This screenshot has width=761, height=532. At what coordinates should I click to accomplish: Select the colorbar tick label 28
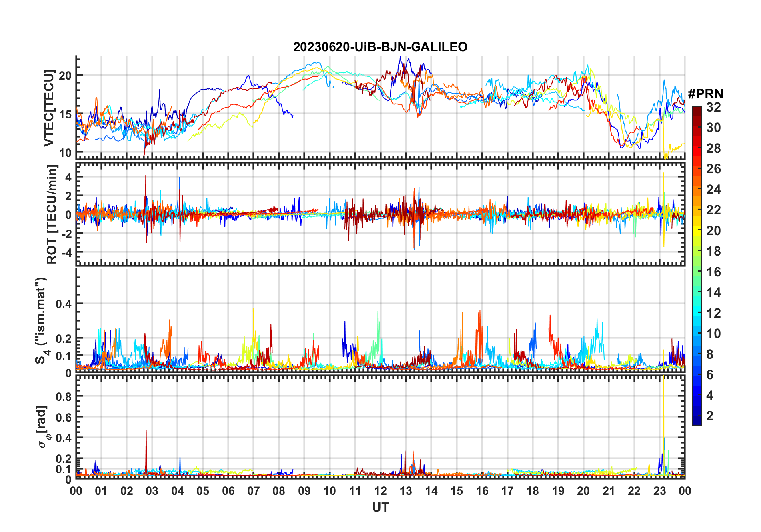pos(713,148)
